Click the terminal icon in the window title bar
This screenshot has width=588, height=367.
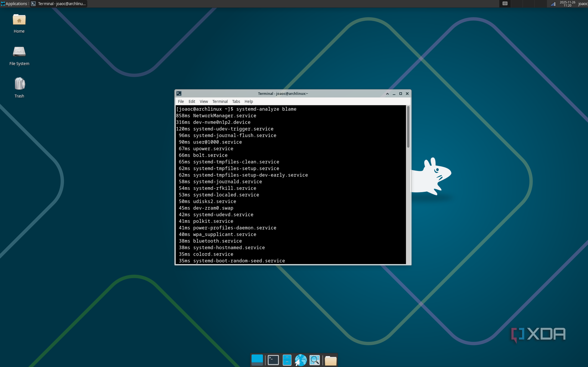[179, 93]
